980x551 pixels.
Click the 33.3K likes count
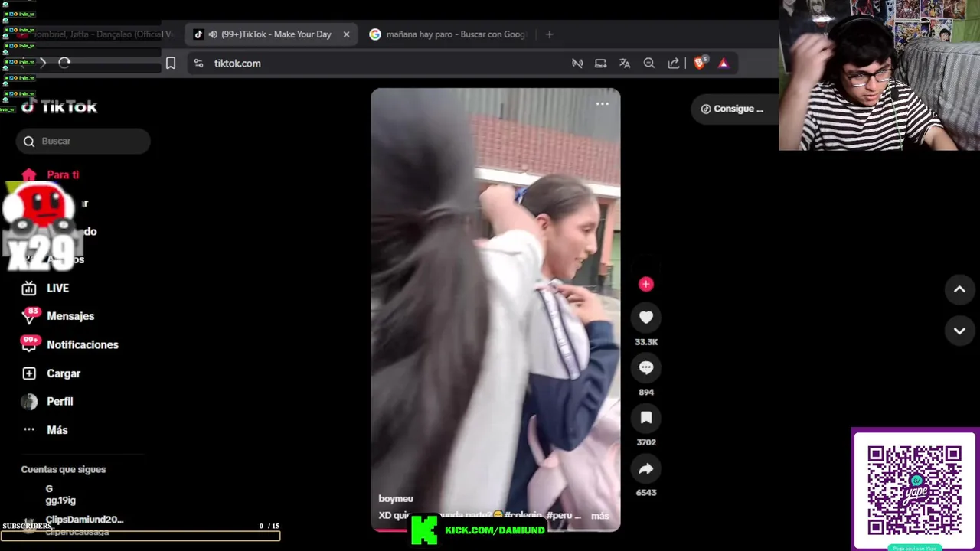tap(646, 342)
